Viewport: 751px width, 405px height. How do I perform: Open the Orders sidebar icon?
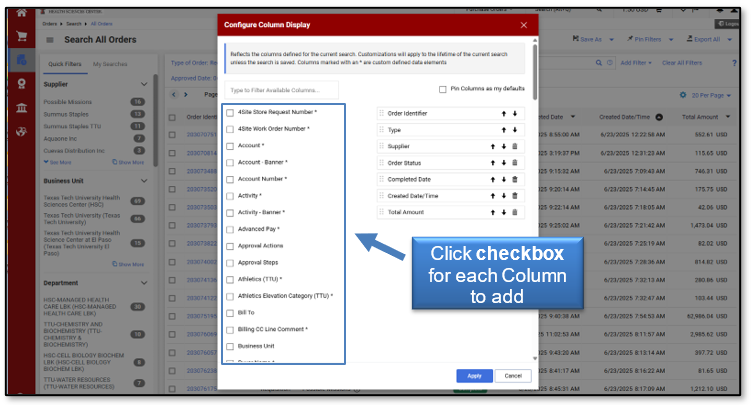point(22,60)
